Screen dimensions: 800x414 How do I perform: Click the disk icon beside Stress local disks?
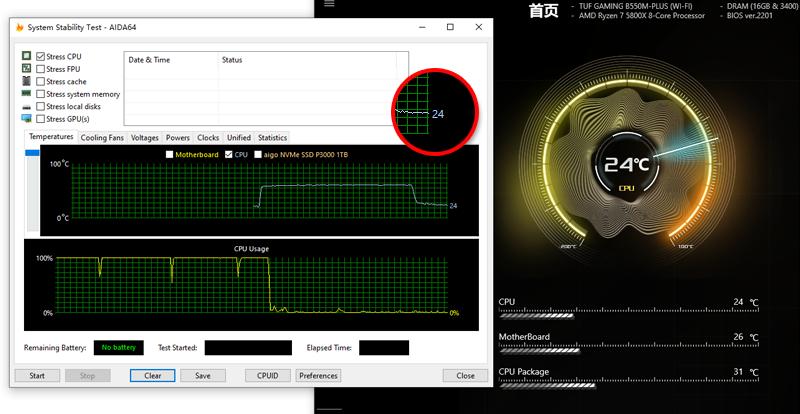27,107
